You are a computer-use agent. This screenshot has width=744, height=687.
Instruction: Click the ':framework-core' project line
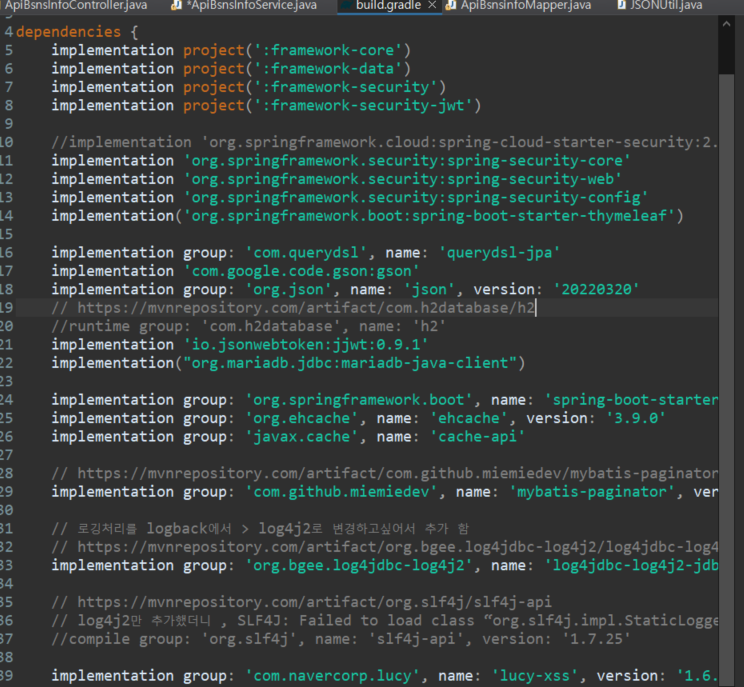[231, 50]
